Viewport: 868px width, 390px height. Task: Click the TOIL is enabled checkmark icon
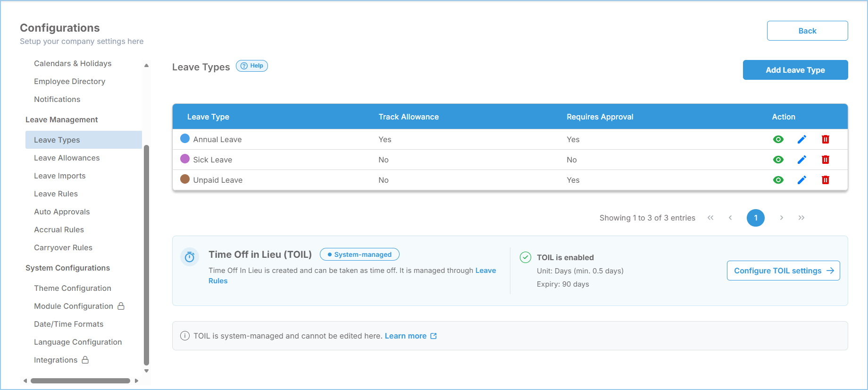point(526,257)
